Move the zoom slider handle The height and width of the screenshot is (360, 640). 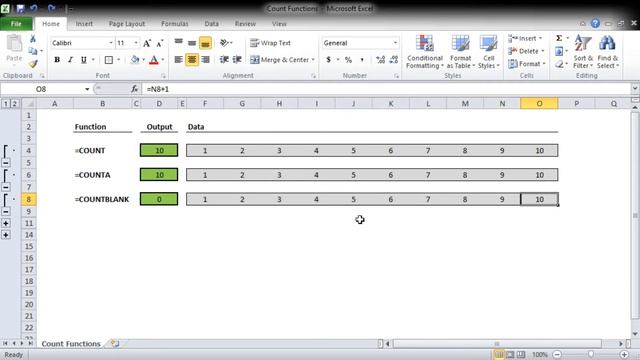tap(591, 354)
